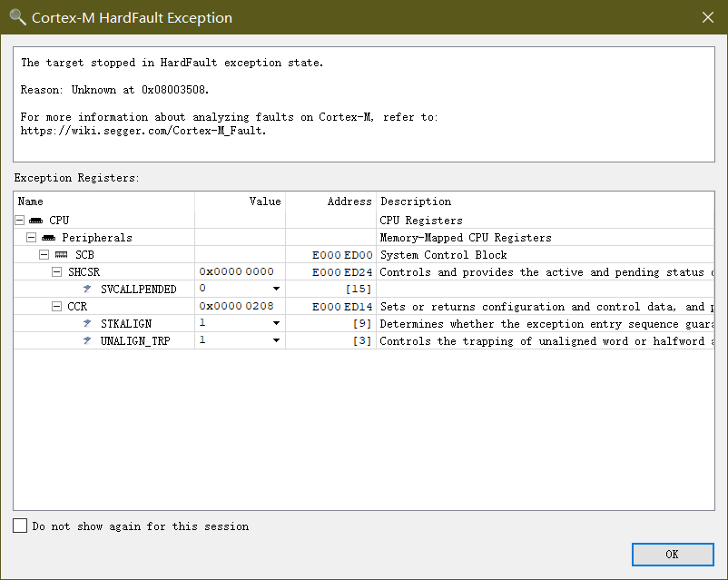Image resolution: width=728 pixels, height=580 pixels.
Task: Select the CCR row label
Action: click(x=77, y=307)
